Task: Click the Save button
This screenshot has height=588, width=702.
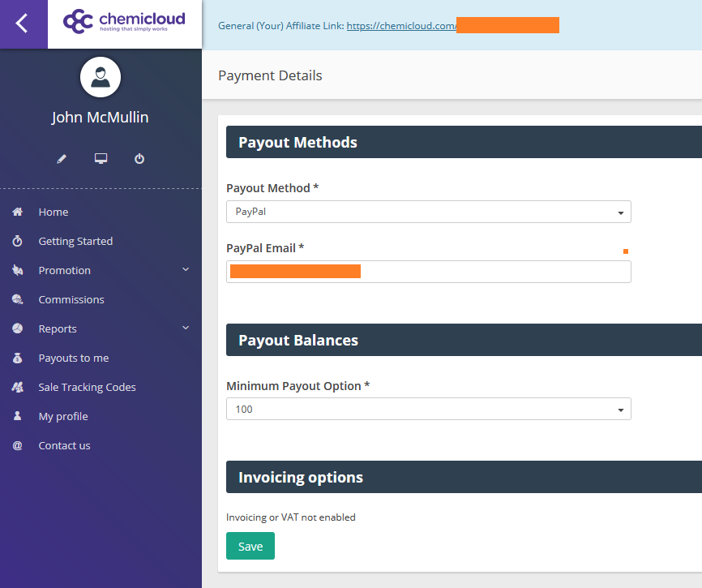Action: pyautogui.click(x=250, y=546)
